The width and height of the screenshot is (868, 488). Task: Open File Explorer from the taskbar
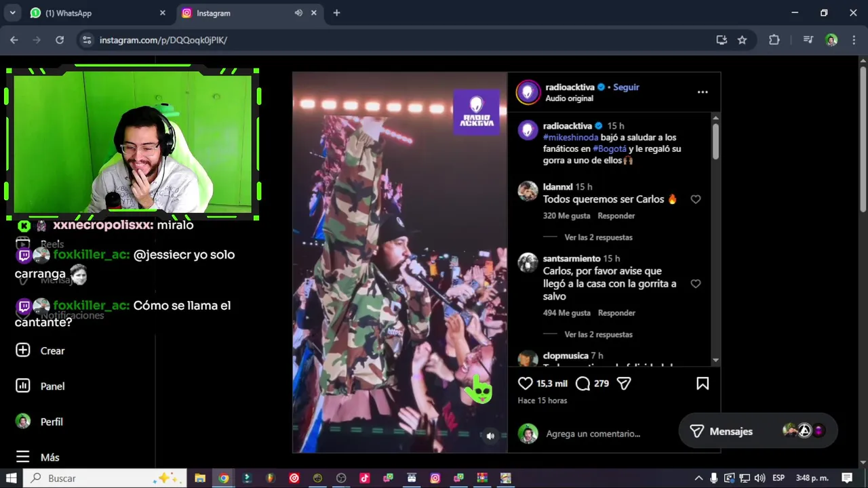200,478
